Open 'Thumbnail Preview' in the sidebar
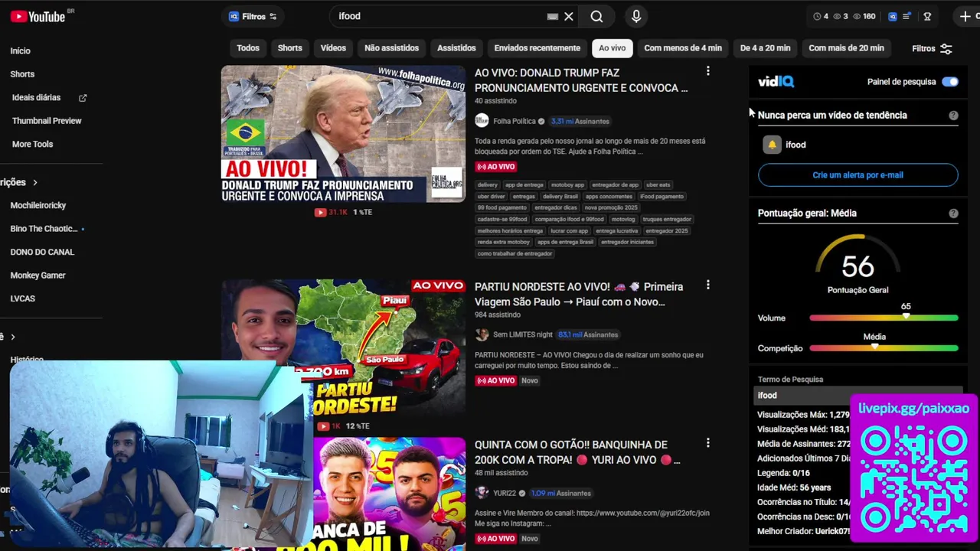Screen dimensions: 980x551 pos(47,121)
